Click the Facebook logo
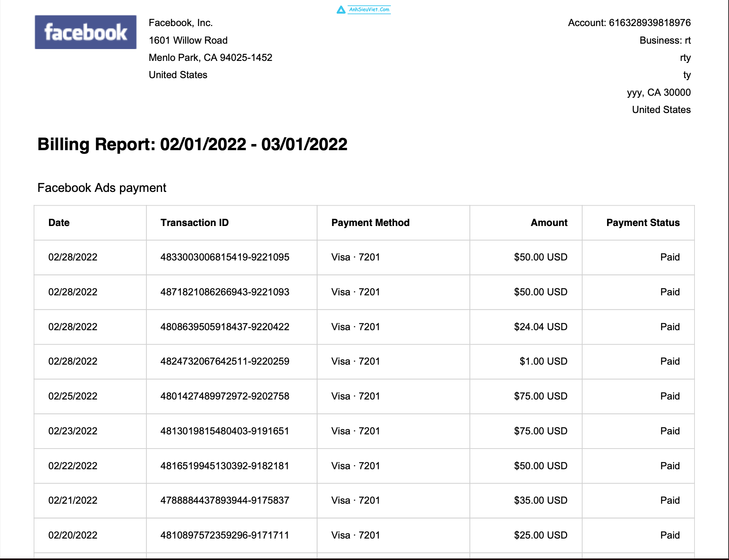The height and width of the screenshot is (560, 729). [x=85, y=32]
